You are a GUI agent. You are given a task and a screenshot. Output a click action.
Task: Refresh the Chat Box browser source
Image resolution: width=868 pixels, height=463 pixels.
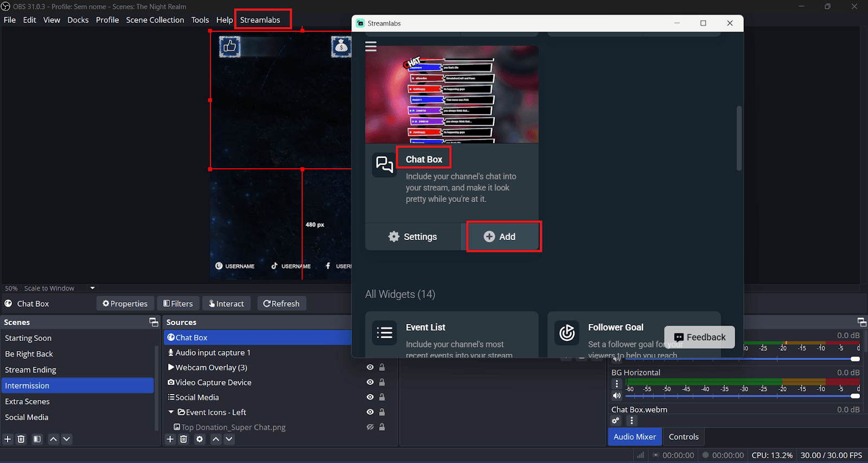click(x=282, y=303)
